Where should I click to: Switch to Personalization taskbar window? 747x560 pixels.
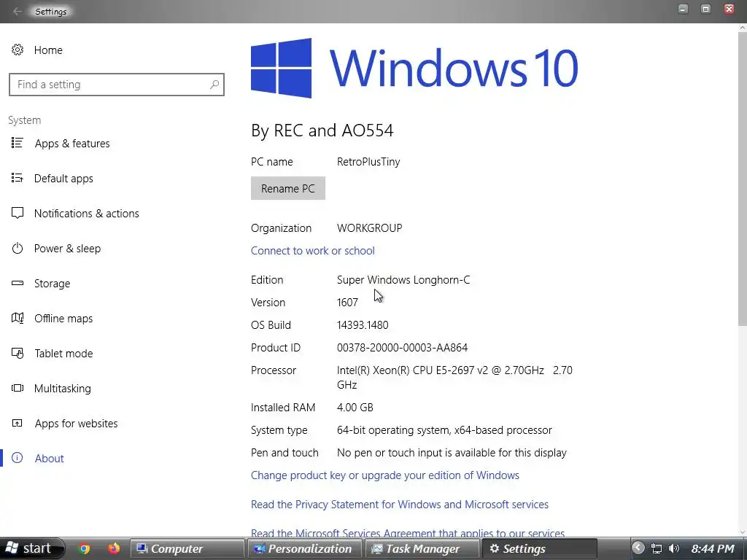click(304, 548)
